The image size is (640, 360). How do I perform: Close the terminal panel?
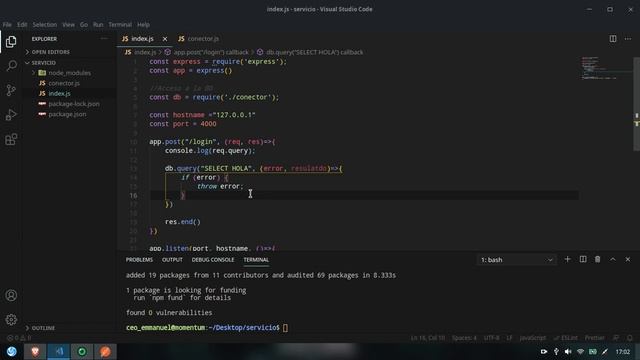[x=628, y=260]
